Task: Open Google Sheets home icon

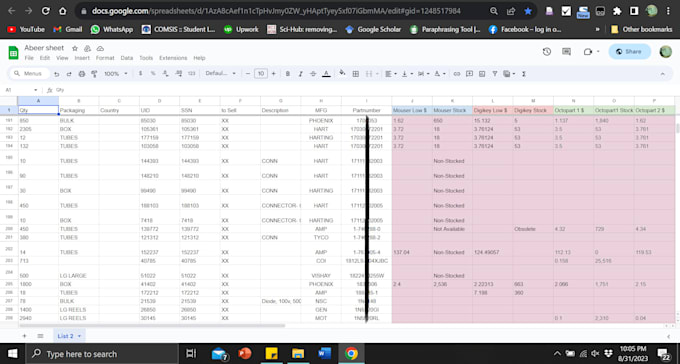Action: (13, 52)
